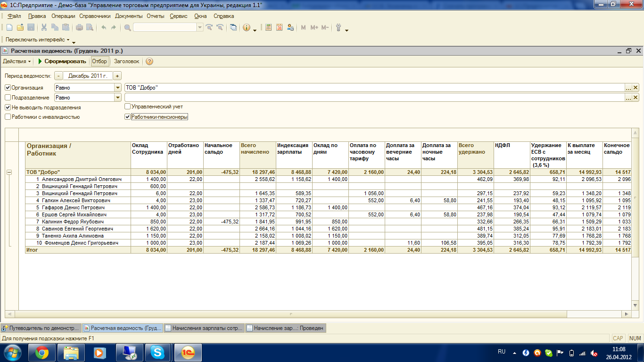Clear the Подразделение value with X button

pos(635,98)
